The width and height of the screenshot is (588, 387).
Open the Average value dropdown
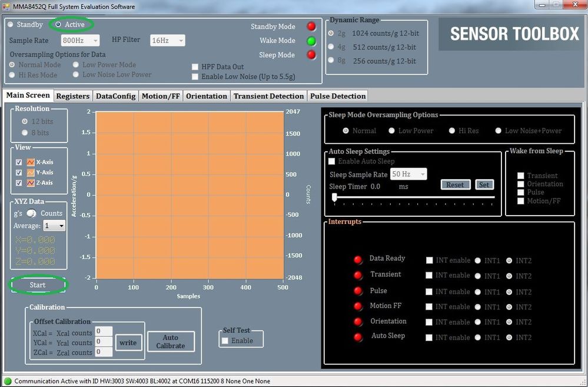[54, 226]
